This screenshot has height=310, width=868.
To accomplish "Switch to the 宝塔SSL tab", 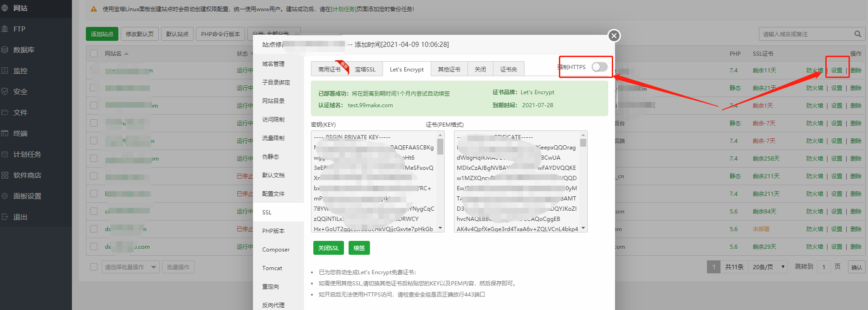I will 365,69.
